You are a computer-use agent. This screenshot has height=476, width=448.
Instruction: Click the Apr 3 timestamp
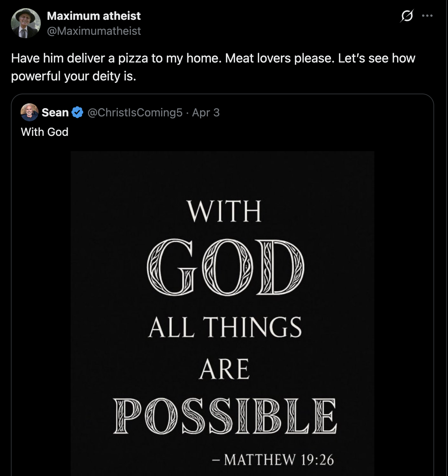(x=206, y=112)
